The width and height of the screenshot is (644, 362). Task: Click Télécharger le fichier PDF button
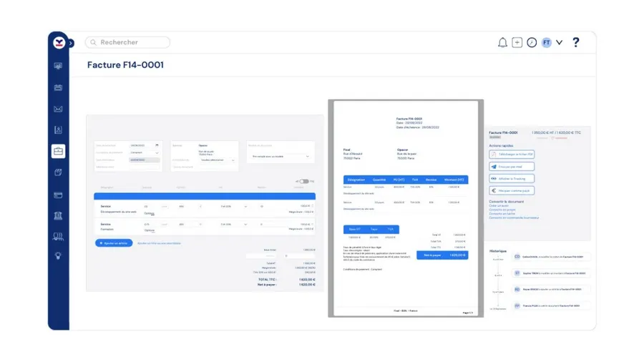[x=512, y=154]
